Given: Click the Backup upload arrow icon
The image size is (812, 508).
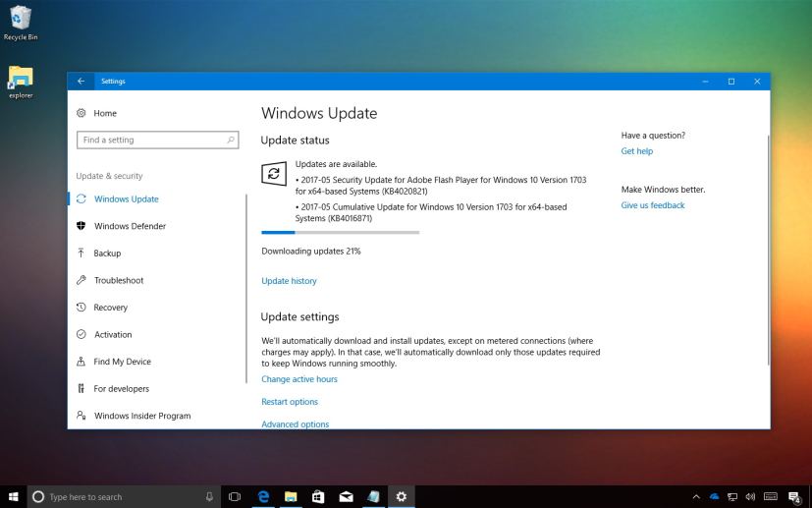Looking at the screenshot, I should tap(81, 253).
